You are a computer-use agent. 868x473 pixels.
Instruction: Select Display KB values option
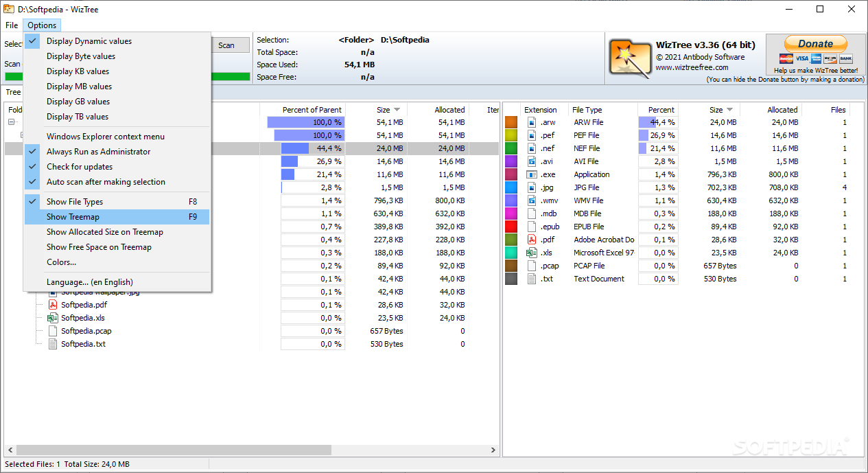(x=117, y=71)
